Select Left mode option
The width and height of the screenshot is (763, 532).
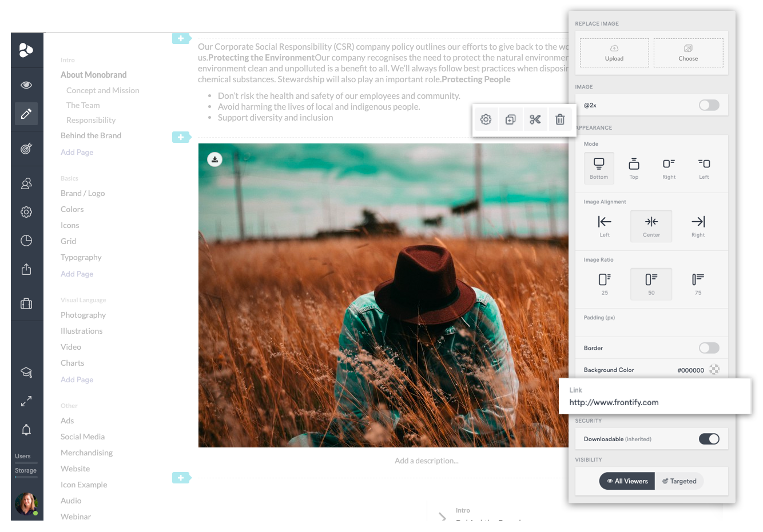click(x=704, y=168)
